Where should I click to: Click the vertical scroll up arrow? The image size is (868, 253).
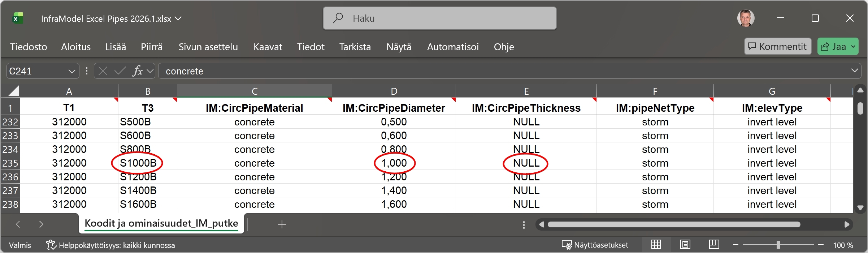coord(860,90)
